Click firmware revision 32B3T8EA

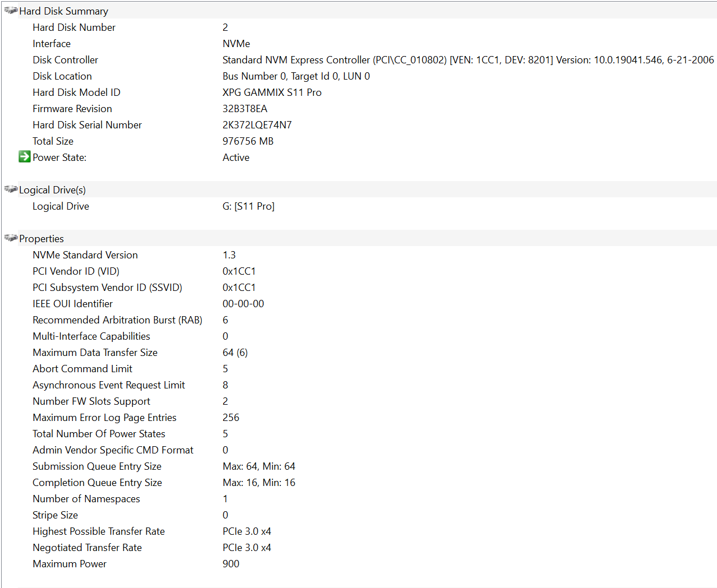[x=245, y=109]
